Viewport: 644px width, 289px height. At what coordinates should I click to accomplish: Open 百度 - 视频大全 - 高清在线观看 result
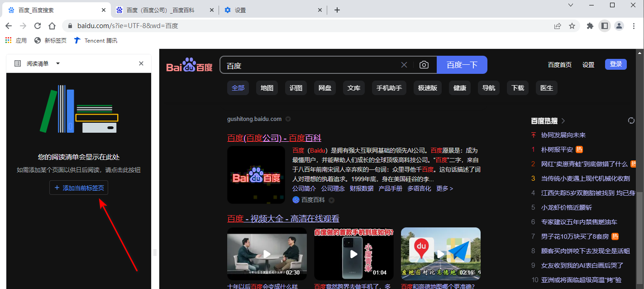coord(283,219)
